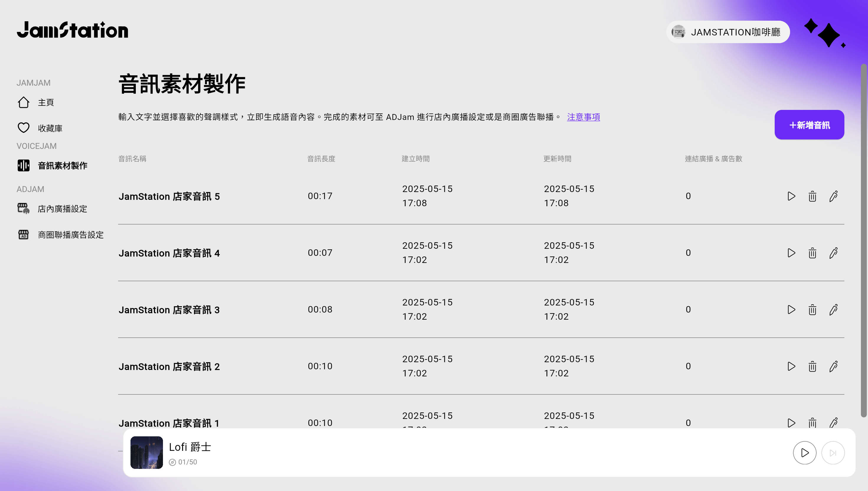Image resolution: width=868 pixels, height=491 pixels.
Task: Open the Lofi 爵士 album cover thumbnail
Action: (x=146, y=453)
